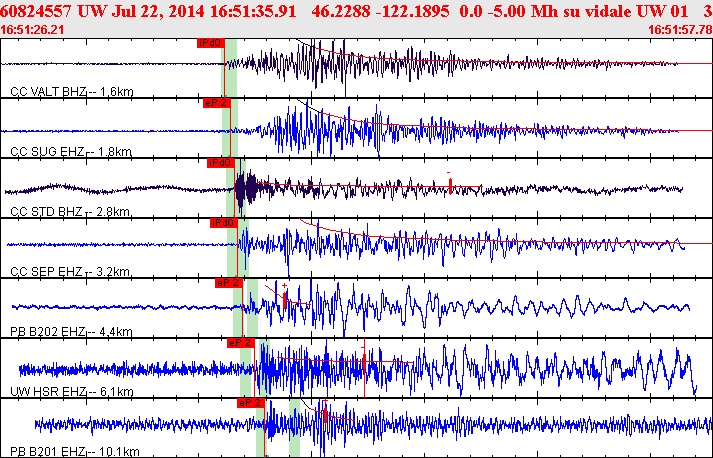713x458 pixels.
Task: Click the red coda marker on HSR trace
Action: [364, 362]
